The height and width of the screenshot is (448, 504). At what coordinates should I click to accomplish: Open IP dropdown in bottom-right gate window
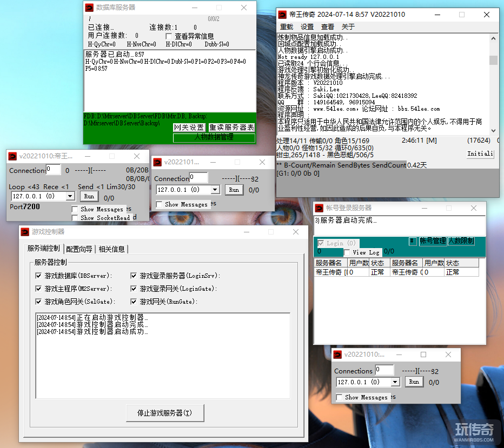point(395,382)
